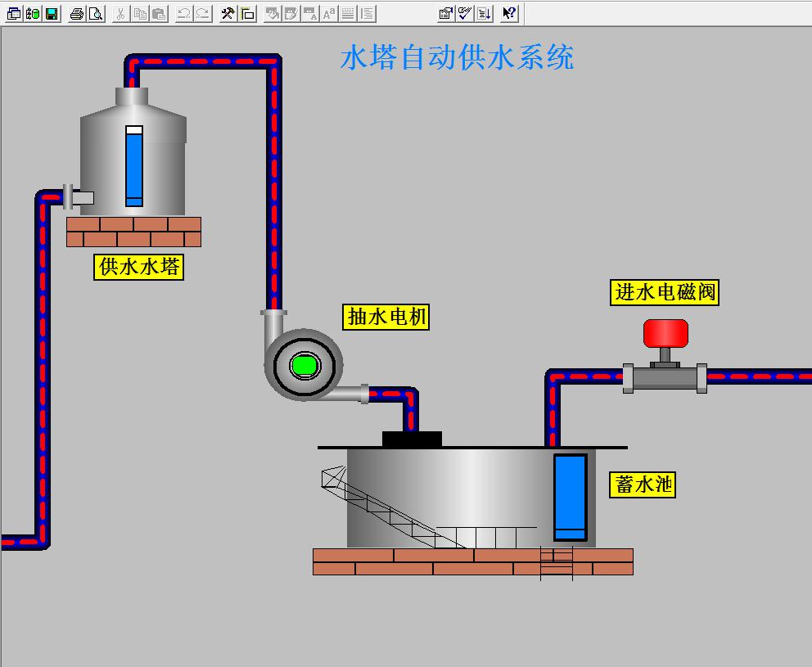Image resolution: width=812 pixels, height=667 pixels.
Task: Toggle the green pump motor indicator light
Action: tap(304, 364)
